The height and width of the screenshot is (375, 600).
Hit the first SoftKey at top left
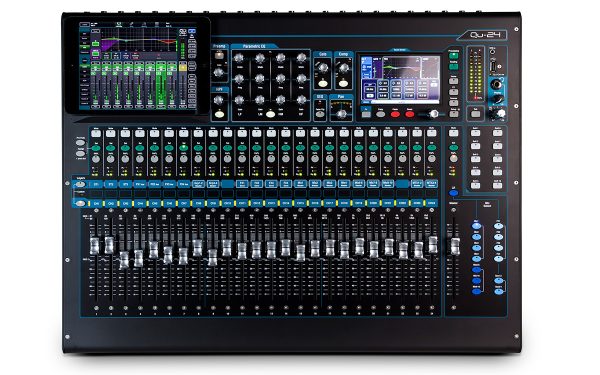point(475,133)
